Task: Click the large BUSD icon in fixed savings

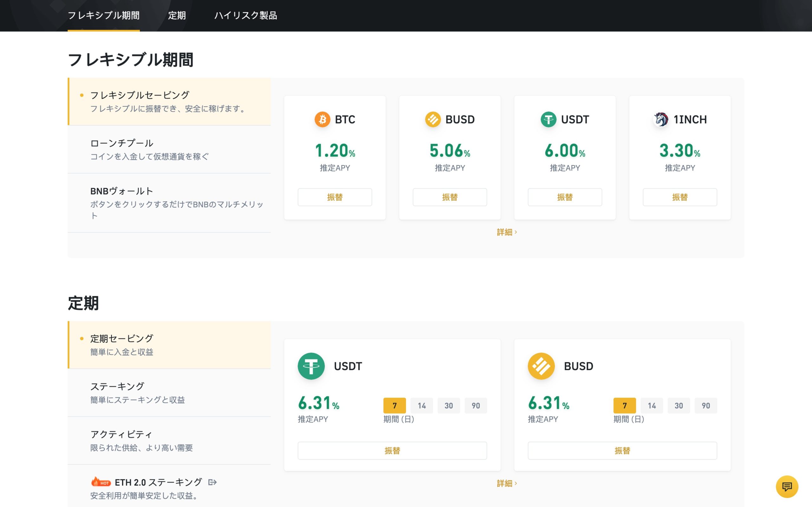Action: point(541,366)
